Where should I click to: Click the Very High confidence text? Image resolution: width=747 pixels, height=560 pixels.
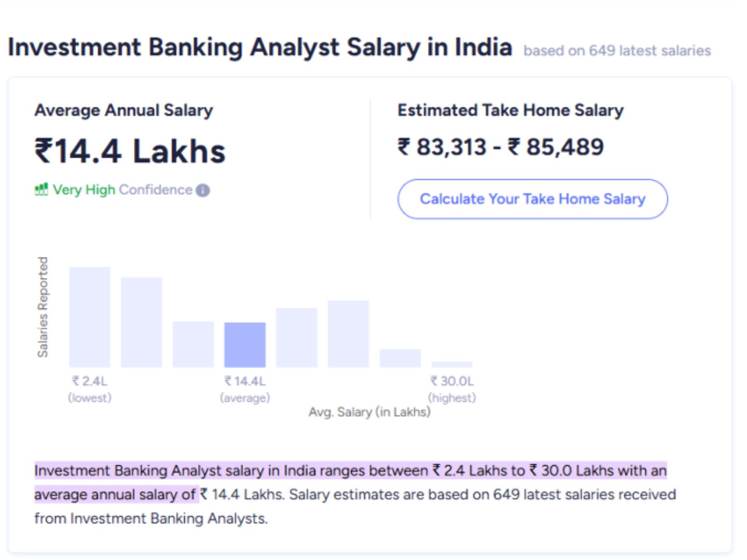[x=84, y=189]
